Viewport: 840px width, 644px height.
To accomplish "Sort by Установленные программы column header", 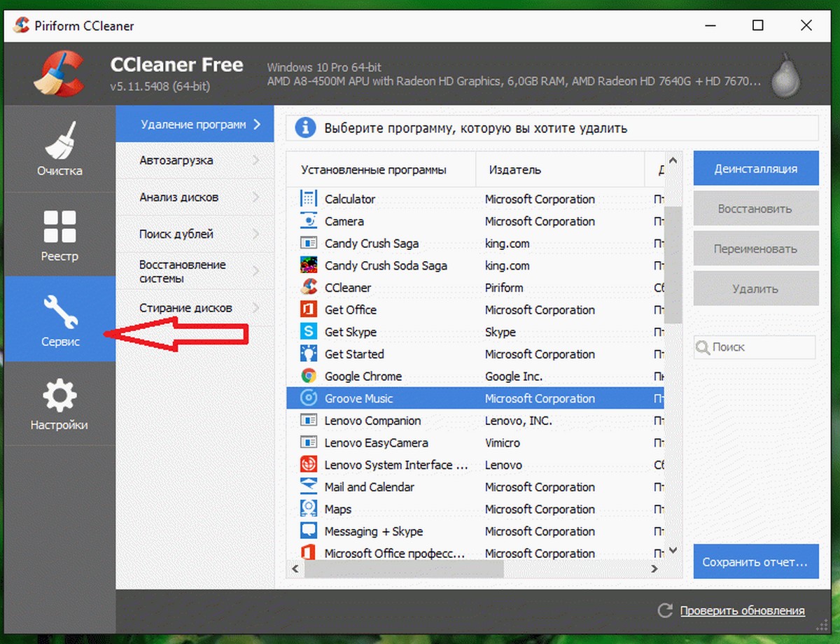I will pos(381,169).
